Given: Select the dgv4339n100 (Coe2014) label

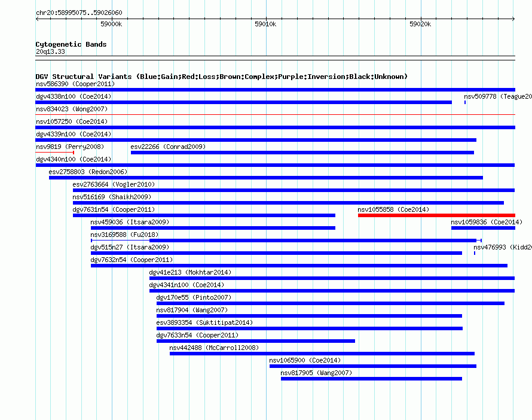Looking at the screenshot, I should (x=74, y=134).
